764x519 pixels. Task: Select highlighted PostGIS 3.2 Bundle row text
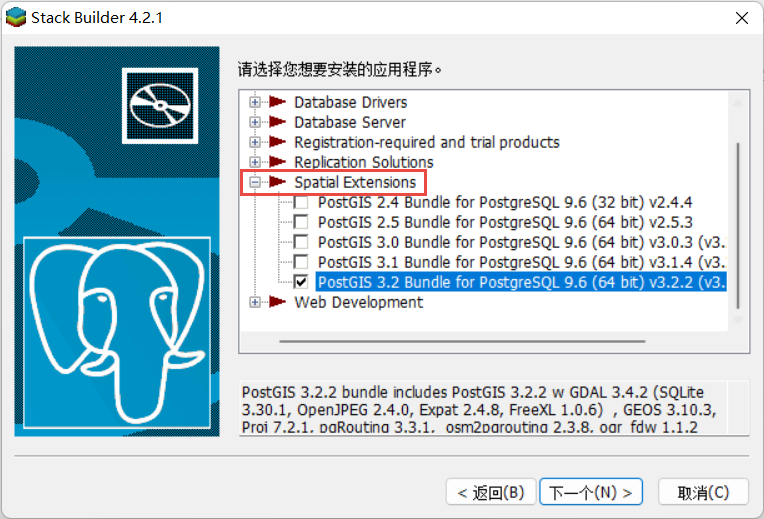tap(521, 282)
